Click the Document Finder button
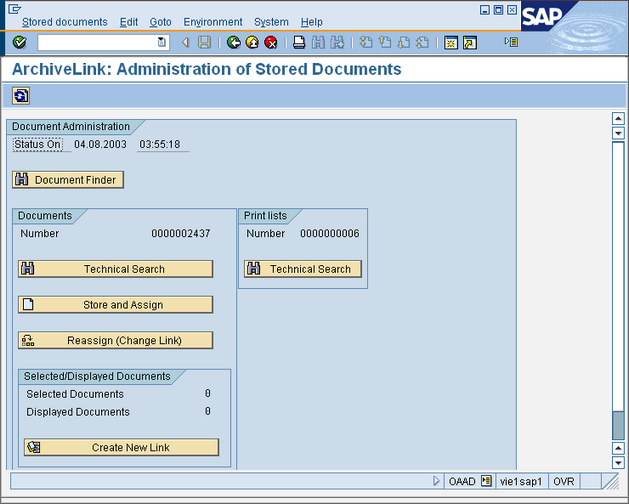 click(67, 180)
